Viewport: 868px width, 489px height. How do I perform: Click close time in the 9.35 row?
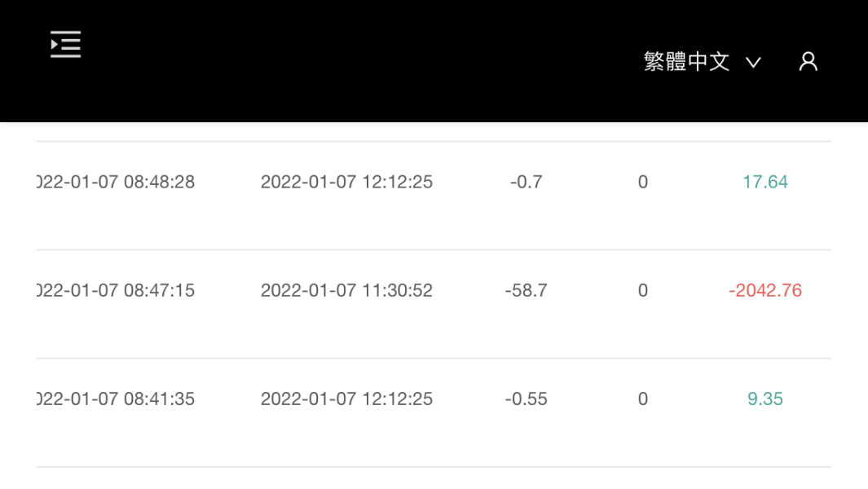point(346,399)
